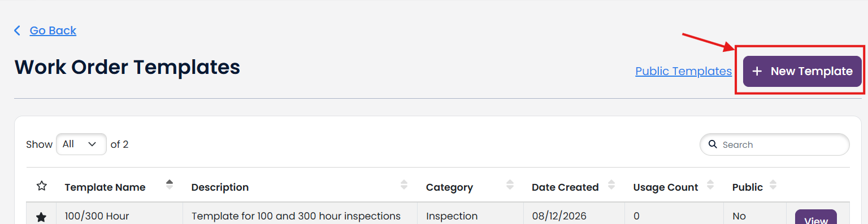Screen dimensions: 868x224
Task: Select the 100/300 Hour template name cell
Action: click(x=119, y=216)
